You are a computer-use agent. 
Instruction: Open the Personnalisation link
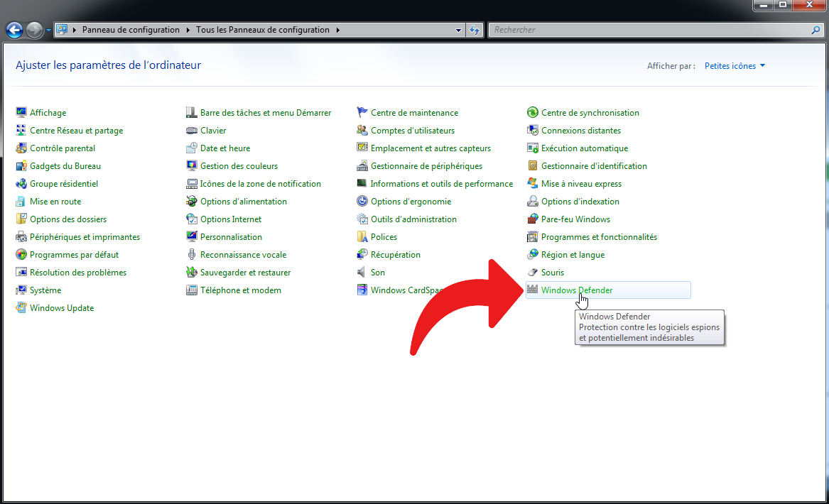point(231,236)
